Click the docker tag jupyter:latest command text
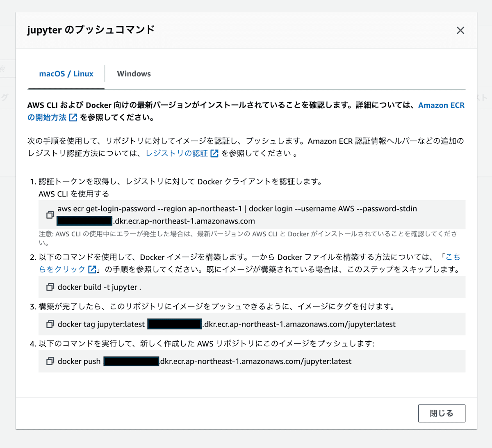Screen dimensions: 492x448 click(227, 324)
